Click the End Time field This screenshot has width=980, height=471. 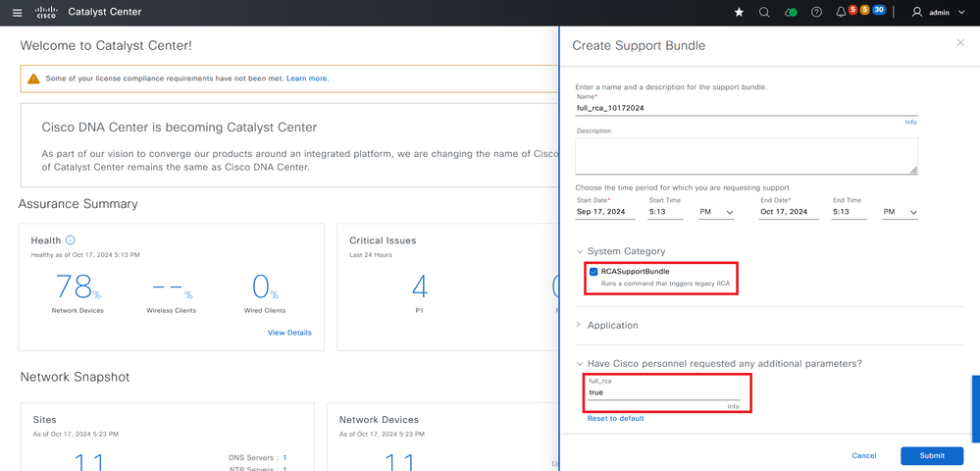850,212
